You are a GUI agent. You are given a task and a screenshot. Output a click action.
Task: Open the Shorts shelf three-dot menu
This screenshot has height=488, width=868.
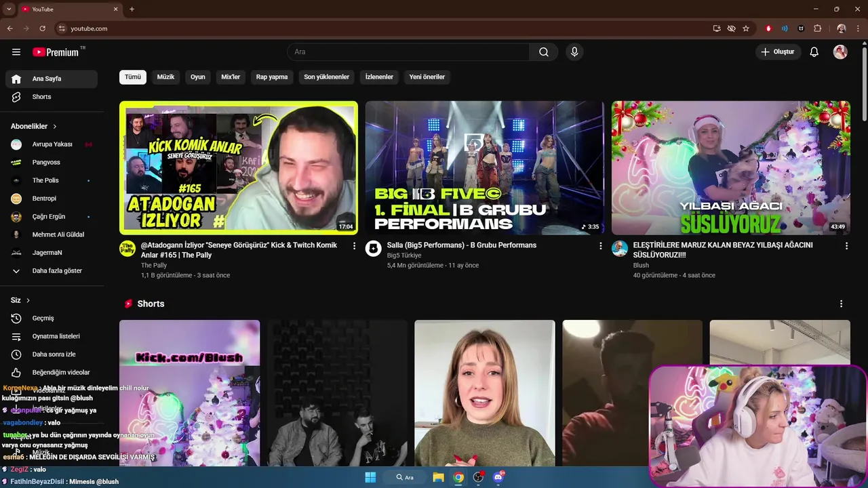pyautogui.click(x=841, y=304)
